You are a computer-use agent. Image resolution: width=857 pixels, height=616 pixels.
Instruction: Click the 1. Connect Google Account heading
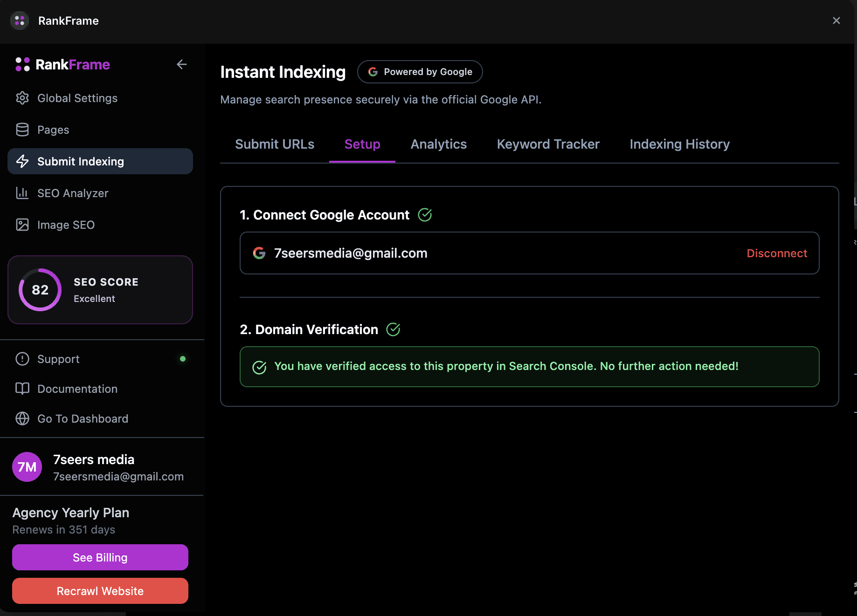pyautogui.click(x=325, y=215)
